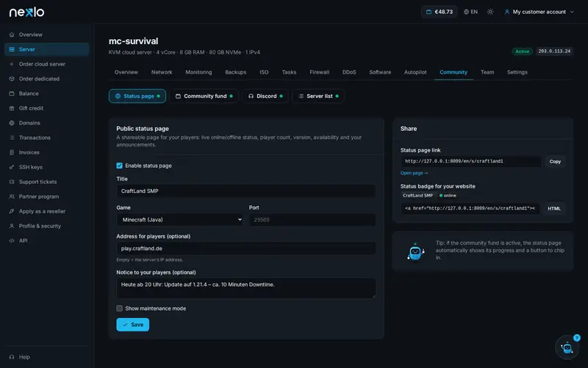Open the chat assistant robot bubble
Screen dimensions: 588x368
(x=567, y=347)
